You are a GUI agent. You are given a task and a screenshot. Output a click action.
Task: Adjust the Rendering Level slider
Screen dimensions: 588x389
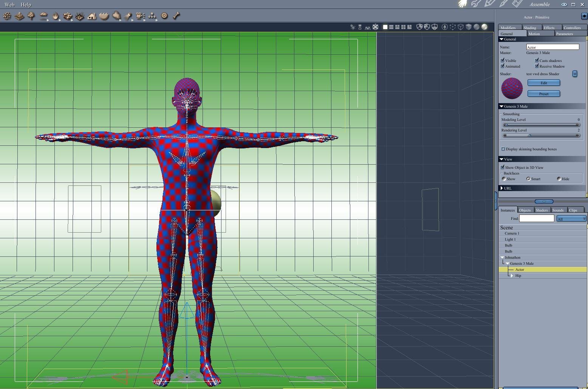[541, 135]
